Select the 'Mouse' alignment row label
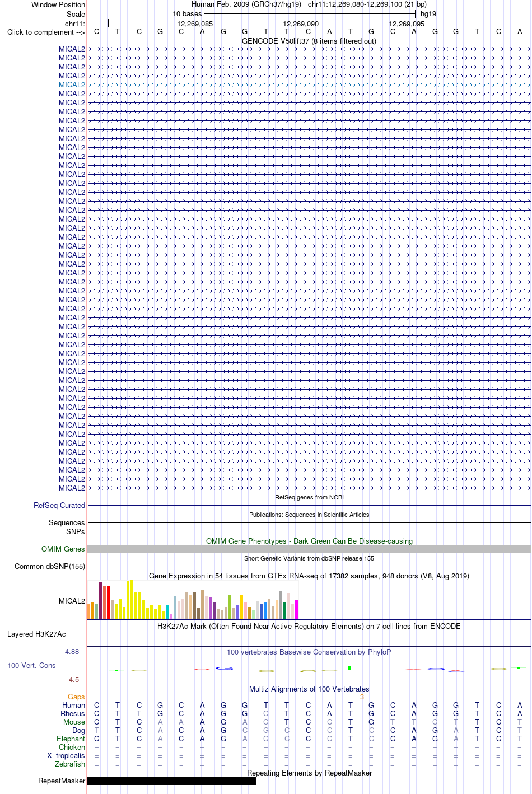This screenshot has height=794, width=532. (x=74, y=722)
